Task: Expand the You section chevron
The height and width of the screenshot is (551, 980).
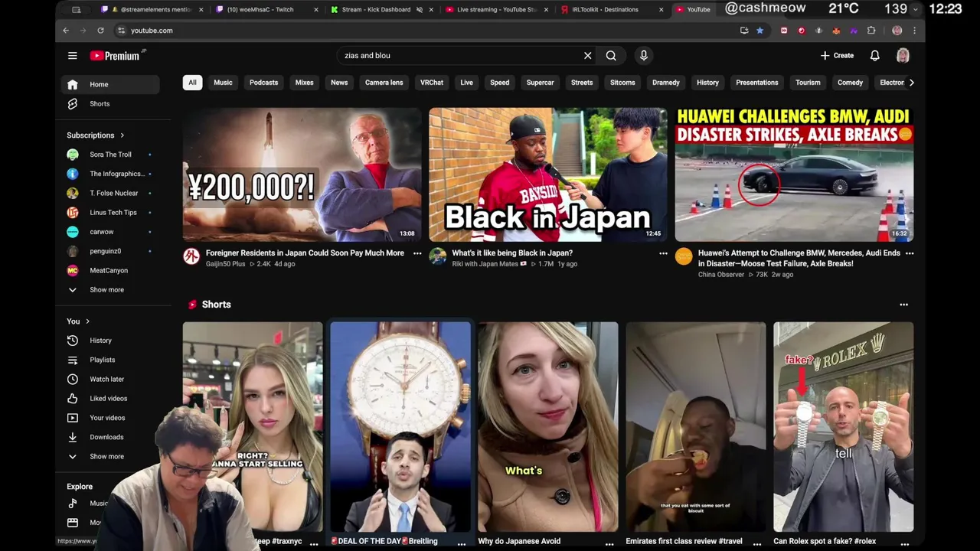Action: click(87, 321)
